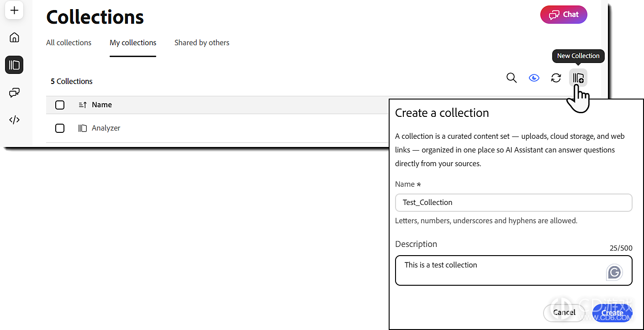
Task: Click the Grammarly icon in the Description field
Action: tap(614, 272)
